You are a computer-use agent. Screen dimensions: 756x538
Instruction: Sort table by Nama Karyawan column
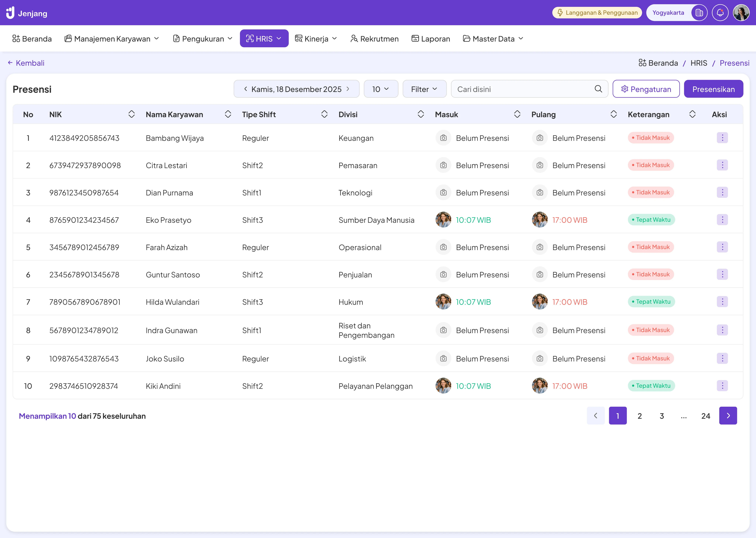click(x=228, y=114)
